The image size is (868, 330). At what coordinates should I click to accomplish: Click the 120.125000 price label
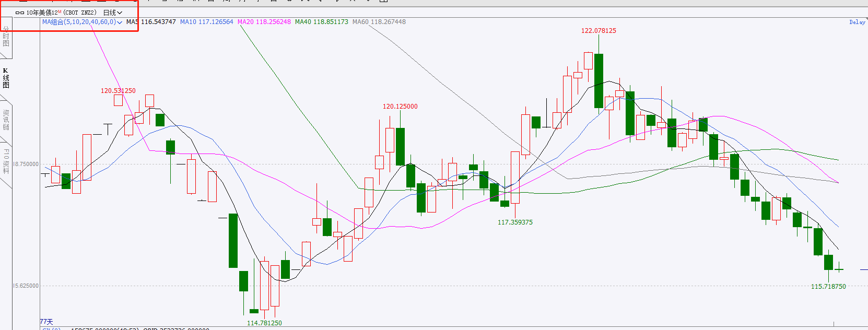pyautogui.click(x=400, y=107)
